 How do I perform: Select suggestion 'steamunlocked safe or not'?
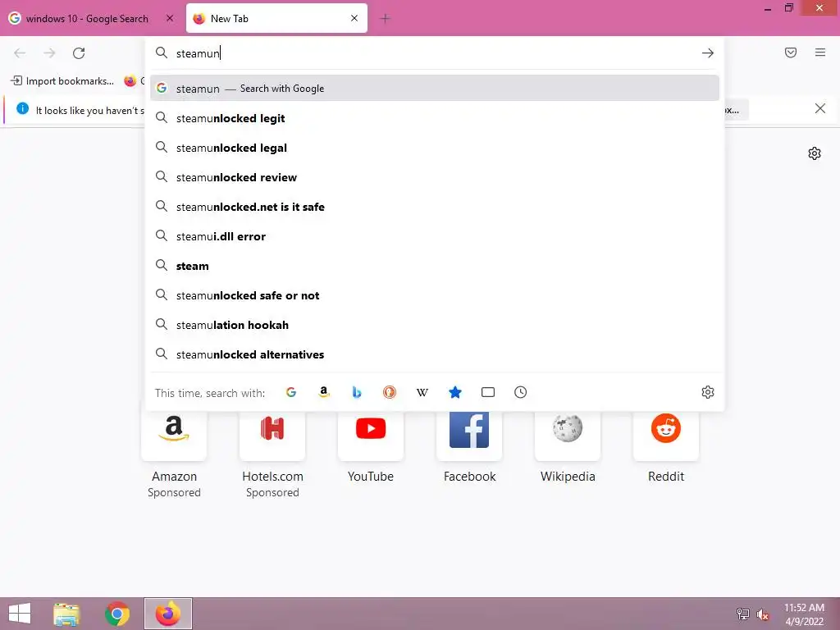(435, 295)
